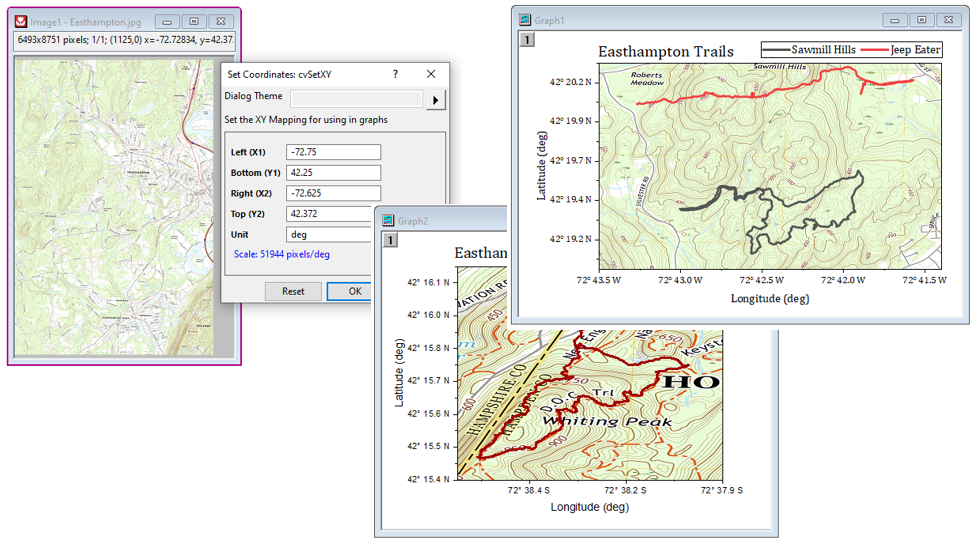Minimize the Graph1 window

coord(895,20)
